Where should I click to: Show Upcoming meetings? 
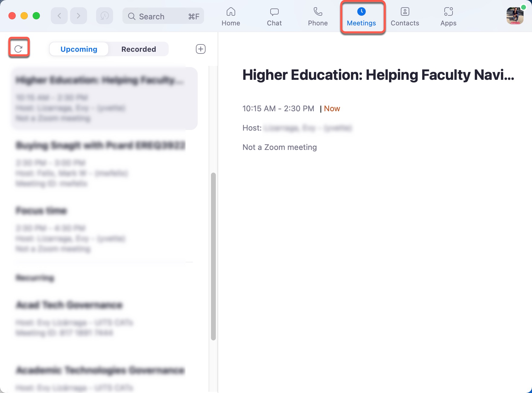click(x=79, y=49)
